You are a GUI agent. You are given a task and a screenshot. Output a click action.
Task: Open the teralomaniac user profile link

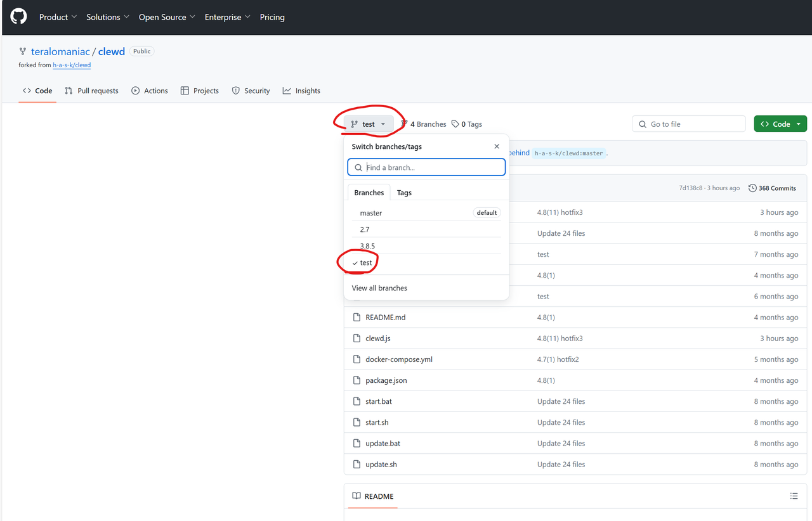(60, 52)
